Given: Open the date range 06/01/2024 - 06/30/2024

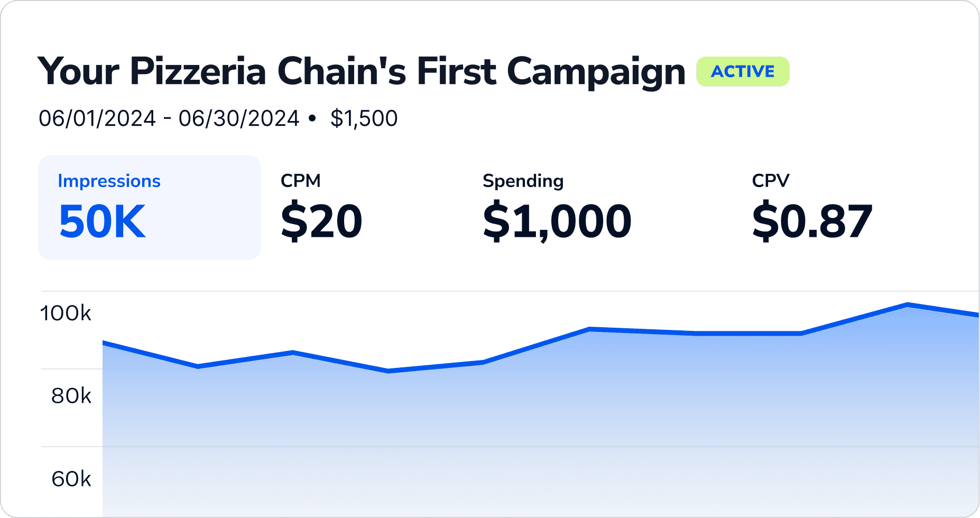Looking at the screenshot, I should click(169, 117).
